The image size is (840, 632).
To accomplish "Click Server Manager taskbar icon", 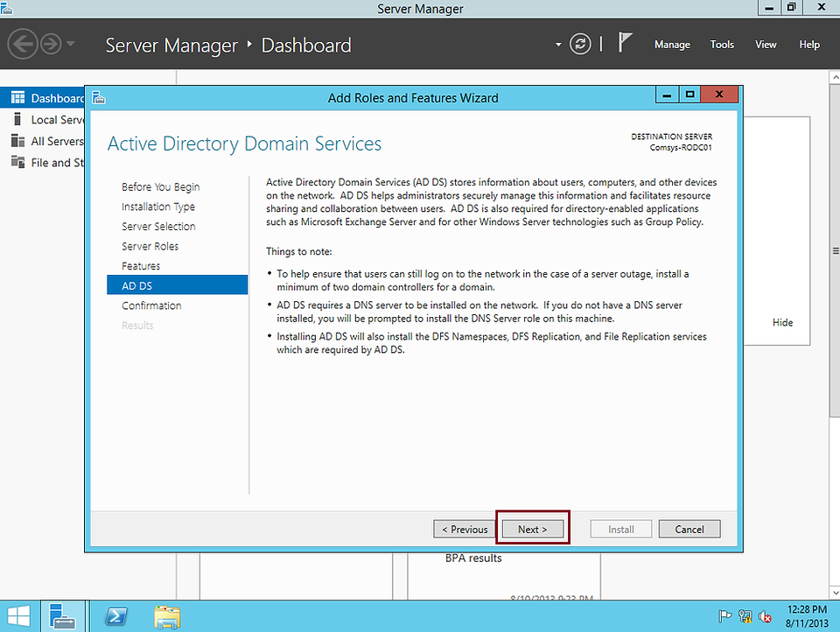I will 62,616.
